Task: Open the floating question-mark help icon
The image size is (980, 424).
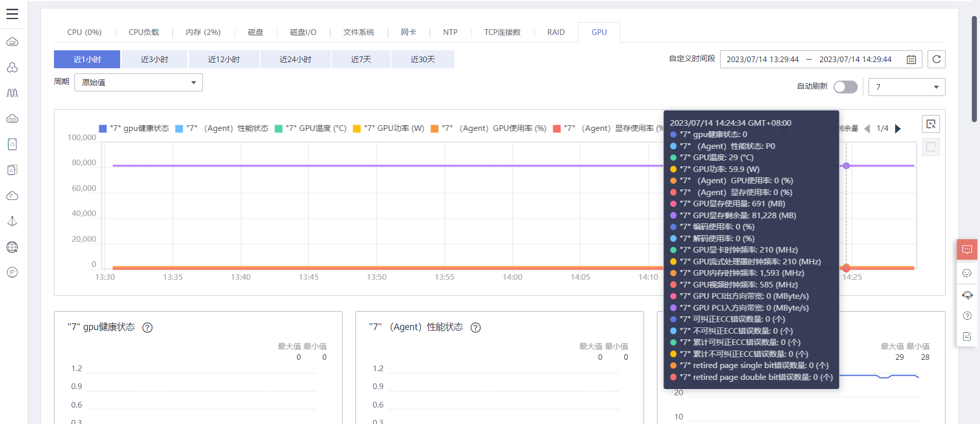Action: (x=967, y=316)
